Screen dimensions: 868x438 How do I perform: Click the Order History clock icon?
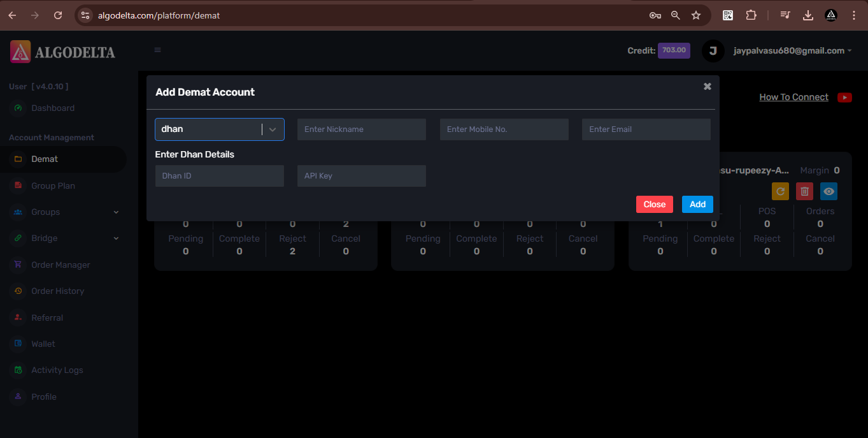point(18,291)
